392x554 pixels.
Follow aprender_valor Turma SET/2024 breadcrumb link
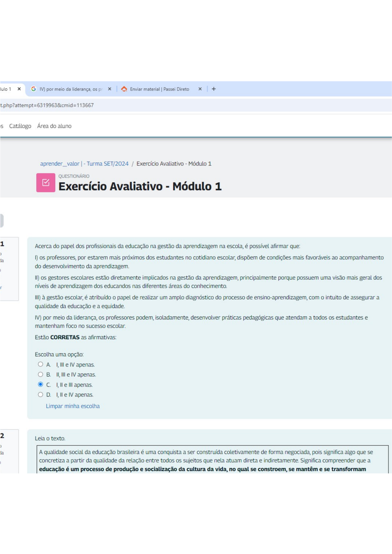pyautogui.click(x=84, y=164)
